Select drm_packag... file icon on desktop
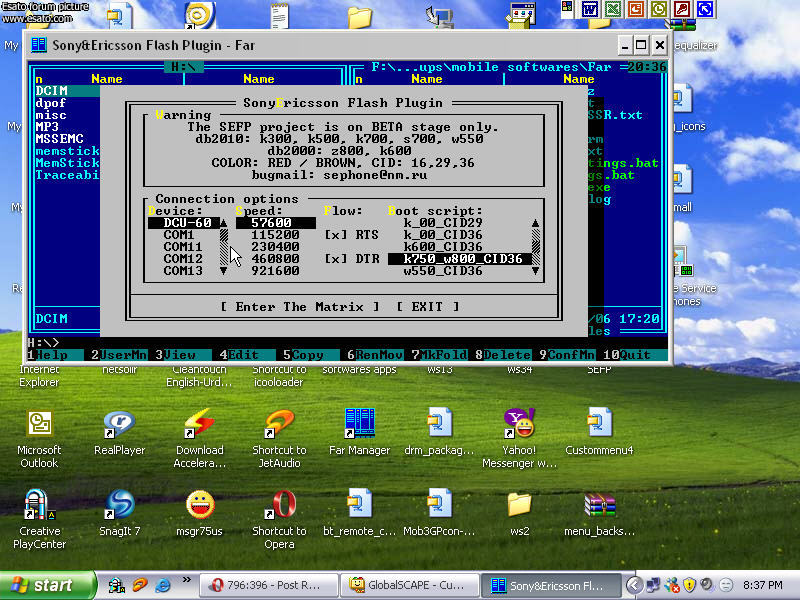 tap(439, 431)
